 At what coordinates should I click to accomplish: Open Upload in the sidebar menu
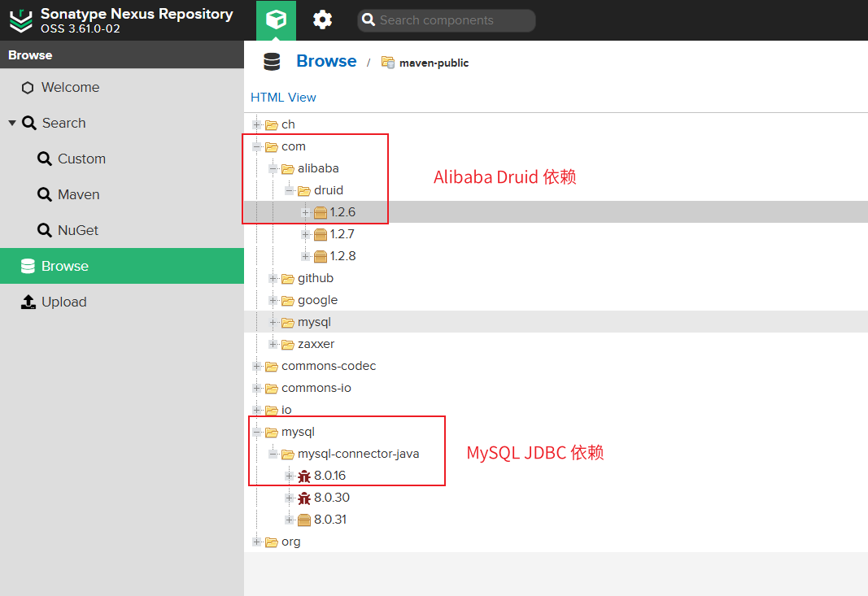click(x=63, y=302)
